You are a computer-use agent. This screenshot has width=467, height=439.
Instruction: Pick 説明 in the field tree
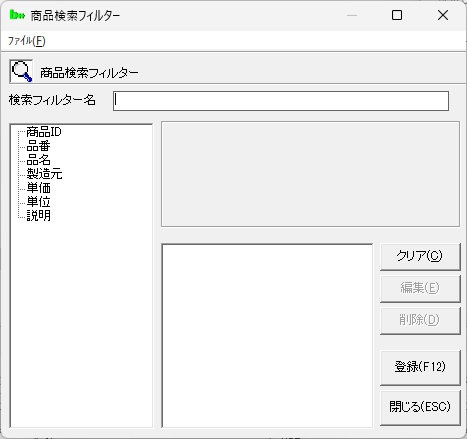(x=38, y=216)
